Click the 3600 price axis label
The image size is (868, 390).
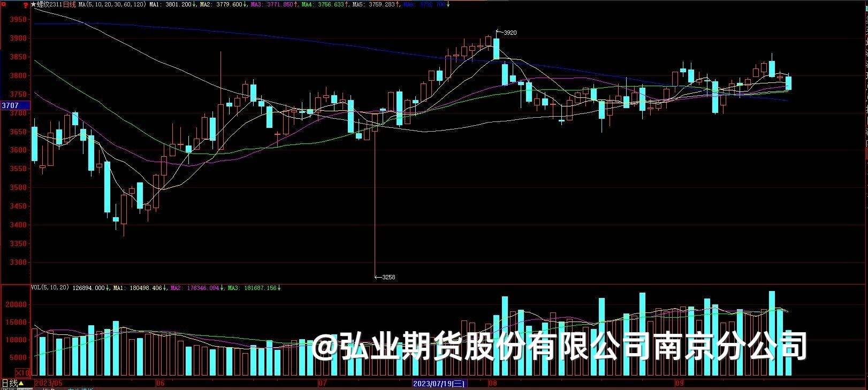pyautogui.click(x=18, y=150)
